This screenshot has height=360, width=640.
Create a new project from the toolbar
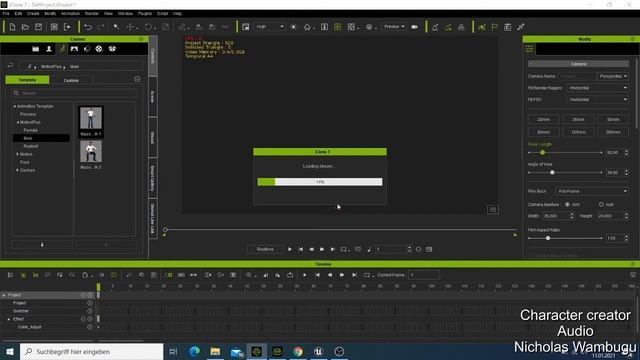[x=12, y=27]
